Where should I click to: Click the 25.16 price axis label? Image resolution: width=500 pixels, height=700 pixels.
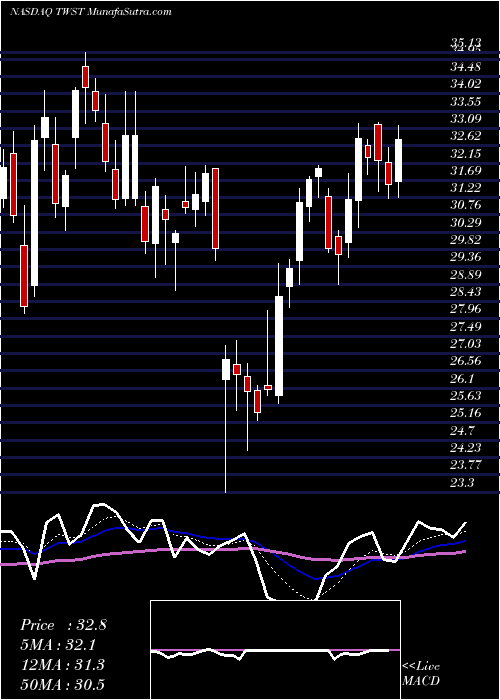tap(466, 413)
